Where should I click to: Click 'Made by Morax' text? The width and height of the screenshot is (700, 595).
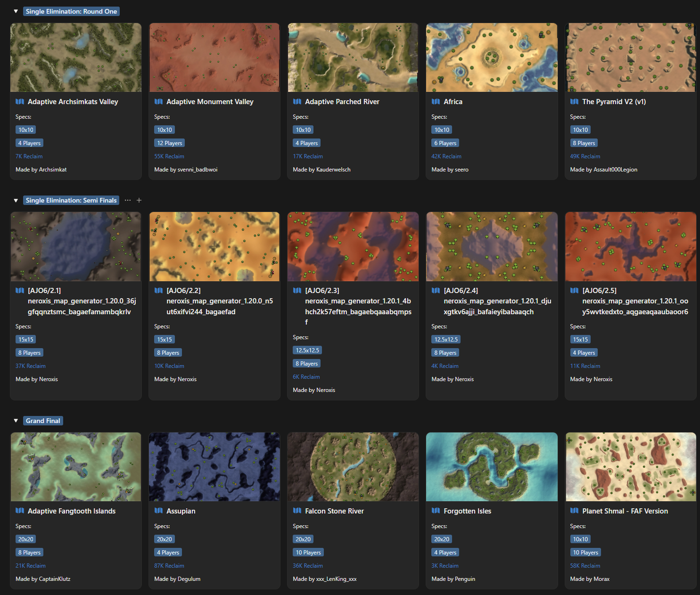point(590,579)
